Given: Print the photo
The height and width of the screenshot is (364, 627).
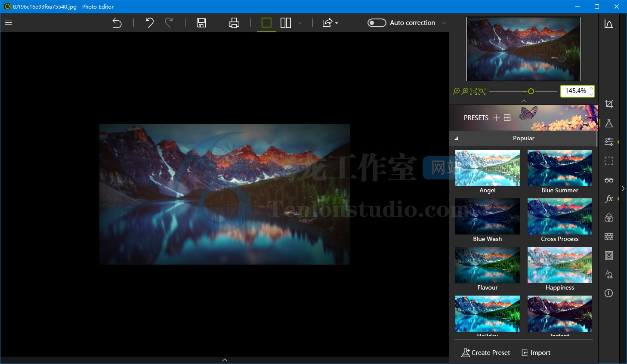Looking at the screenshot, I should (x=234, y=23).
